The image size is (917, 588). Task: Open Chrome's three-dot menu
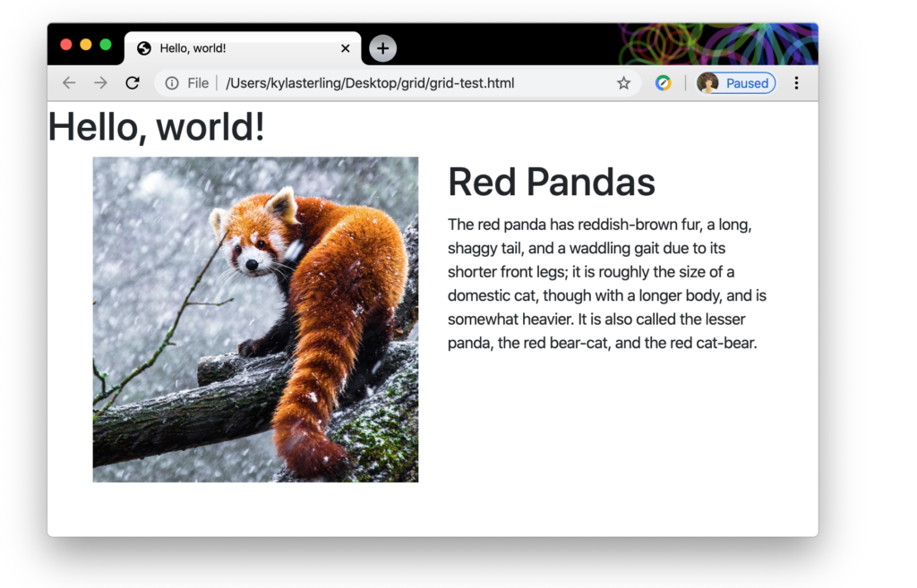pyautogui.click(x=796, y=82)
